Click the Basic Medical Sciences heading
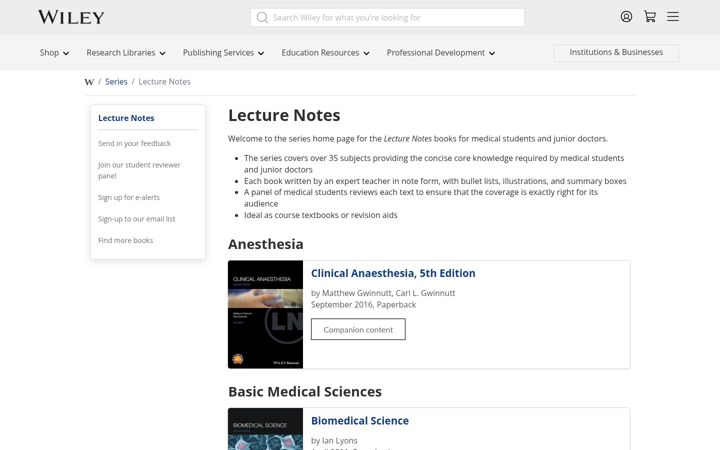 (x=305, y=392)
